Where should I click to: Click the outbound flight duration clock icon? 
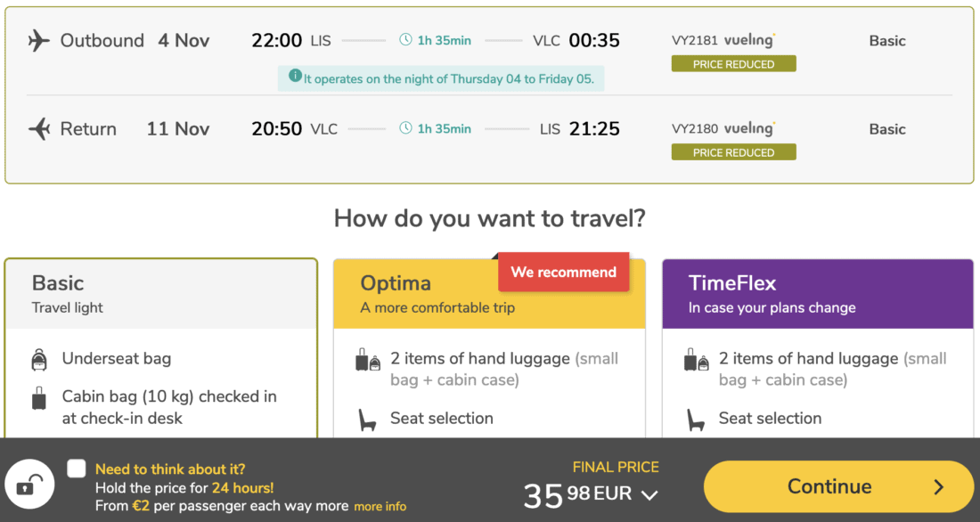406,40
